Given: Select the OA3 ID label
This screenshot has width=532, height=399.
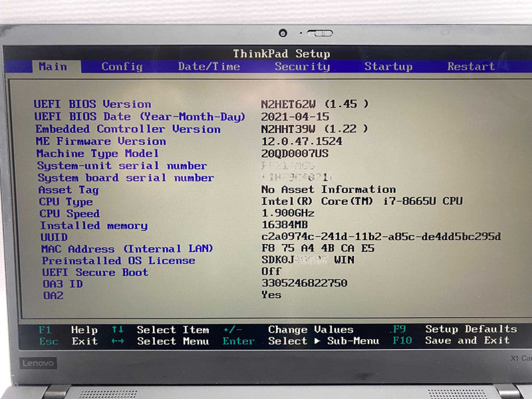Looking at the screenshot, I should tap(63, 284).
